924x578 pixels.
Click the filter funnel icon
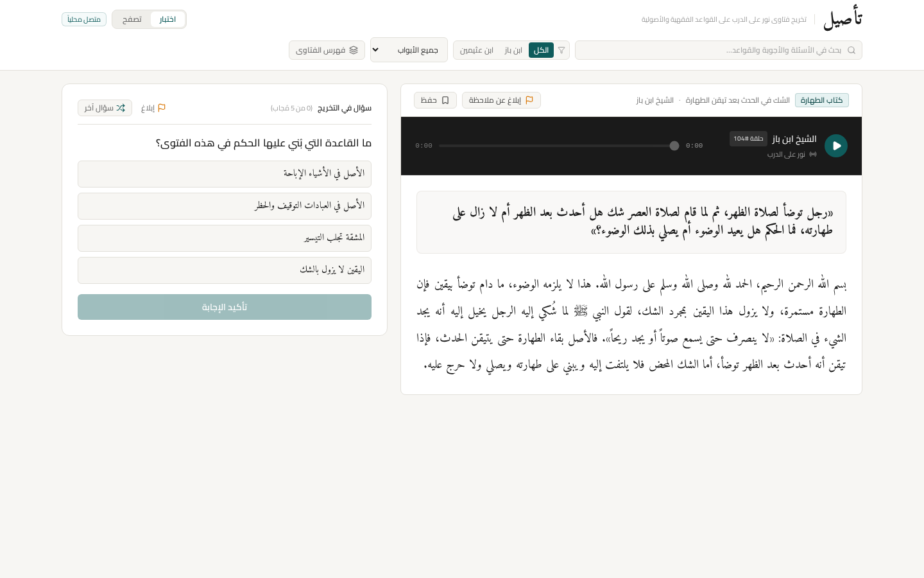pos(561,50)
